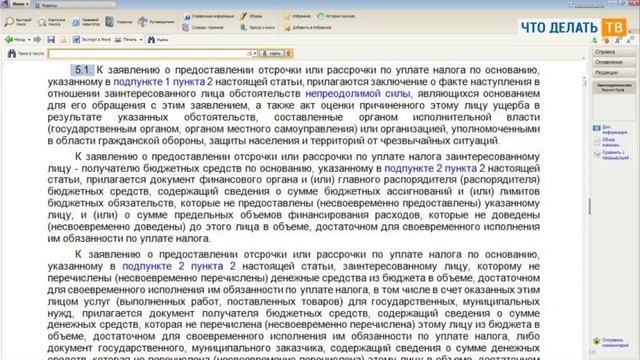640x360 pixels.
Task: Click the larger A increase font size icon
Action: 618,40
